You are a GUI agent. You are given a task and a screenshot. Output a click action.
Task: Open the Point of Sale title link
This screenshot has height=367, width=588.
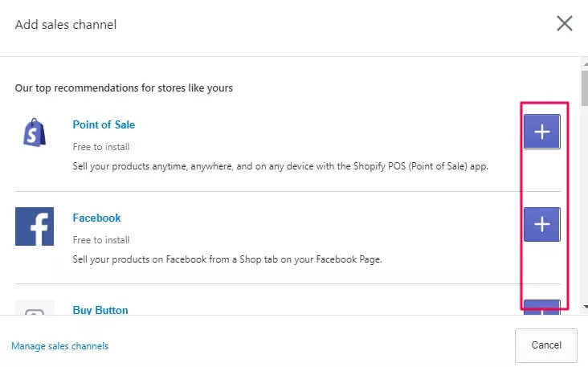104,124
